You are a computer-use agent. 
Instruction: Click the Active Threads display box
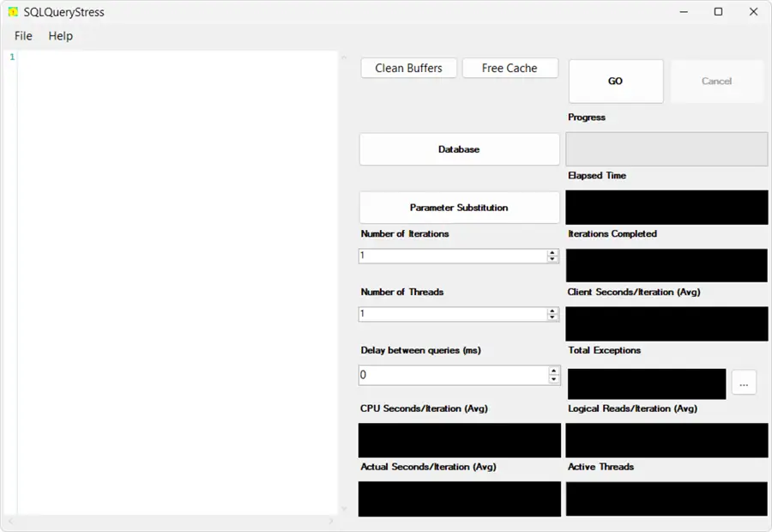[x=666, y=499]
